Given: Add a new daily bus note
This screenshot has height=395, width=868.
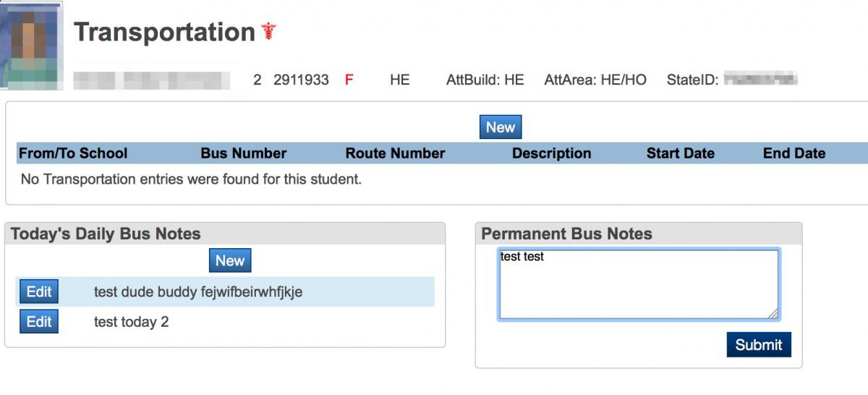Looking at the screenshot, I should point(230,260).
